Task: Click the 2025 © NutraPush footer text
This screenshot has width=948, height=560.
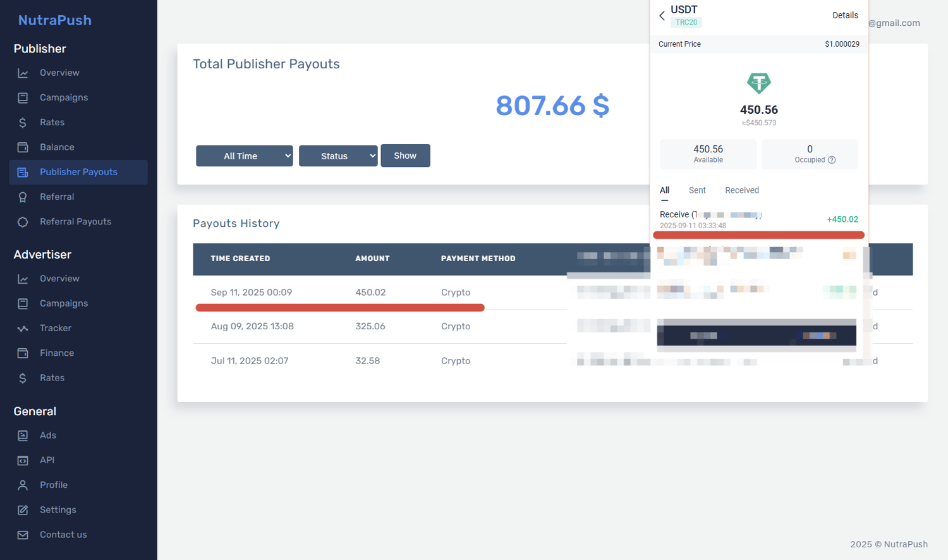Action: click(x=889, y=544)
